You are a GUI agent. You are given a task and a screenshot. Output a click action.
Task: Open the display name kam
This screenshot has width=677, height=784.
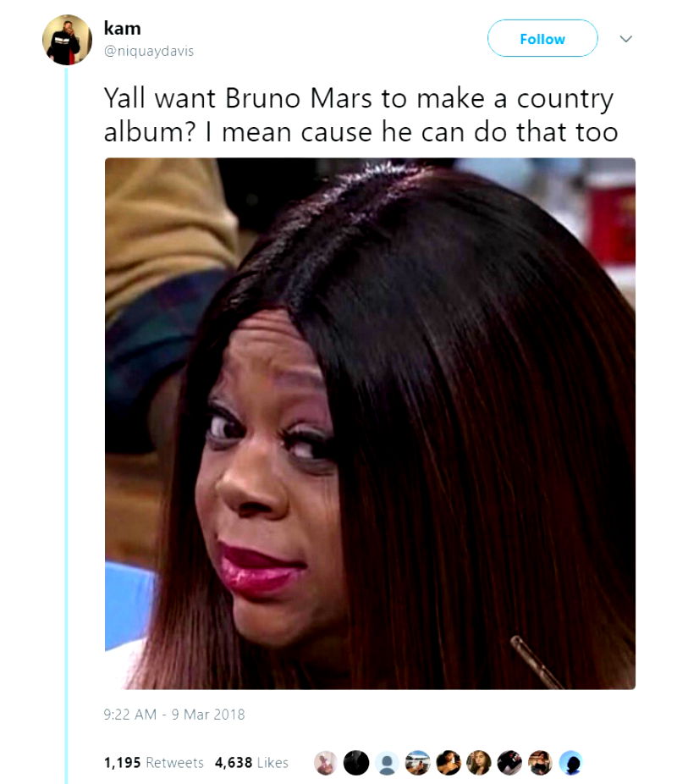click(123, 29)
